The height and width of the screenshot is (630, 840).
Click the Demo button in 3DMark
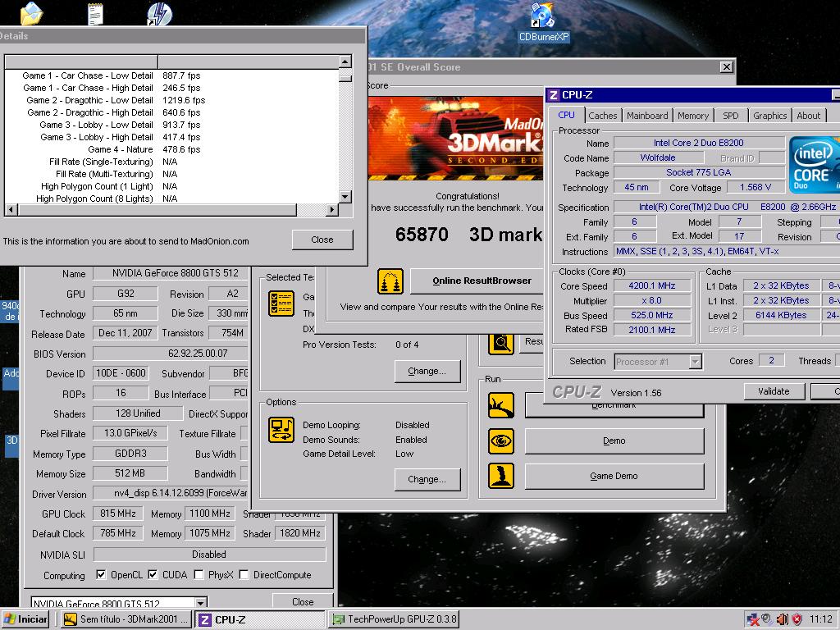tap(614, 441)
